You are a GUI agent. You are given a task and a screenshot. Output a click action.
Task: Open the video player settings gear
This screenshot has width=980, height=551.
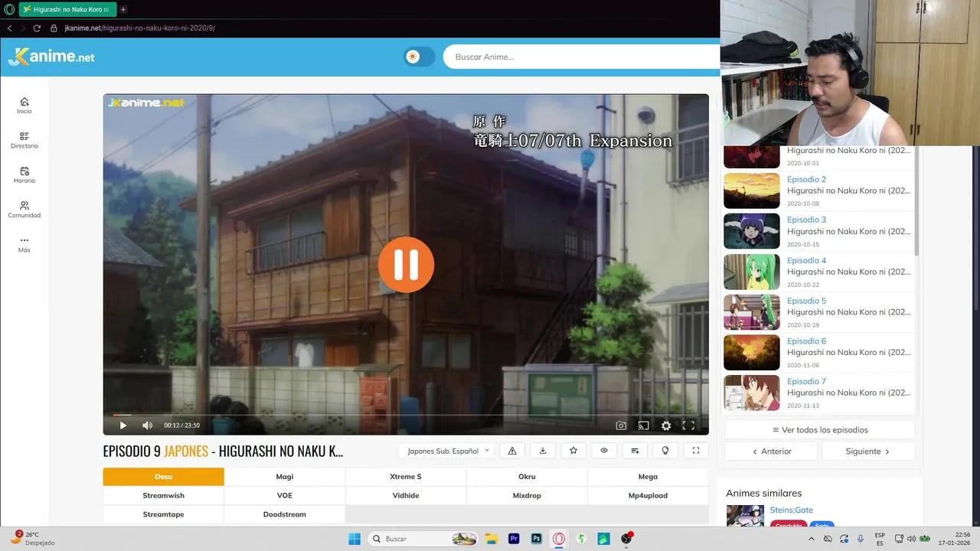(666, 425)
